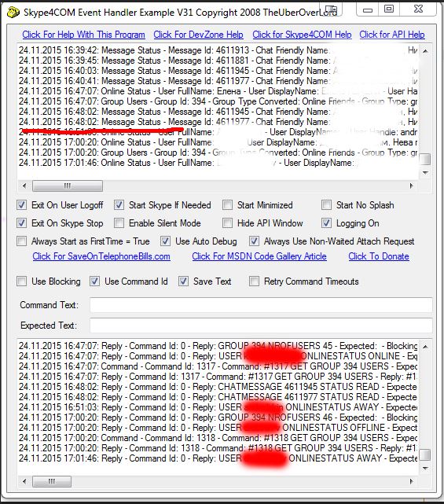Click down arrow of bottom log vertical scrollbar
This screenshot has height=504, width=444.
(x=425, y=469)
